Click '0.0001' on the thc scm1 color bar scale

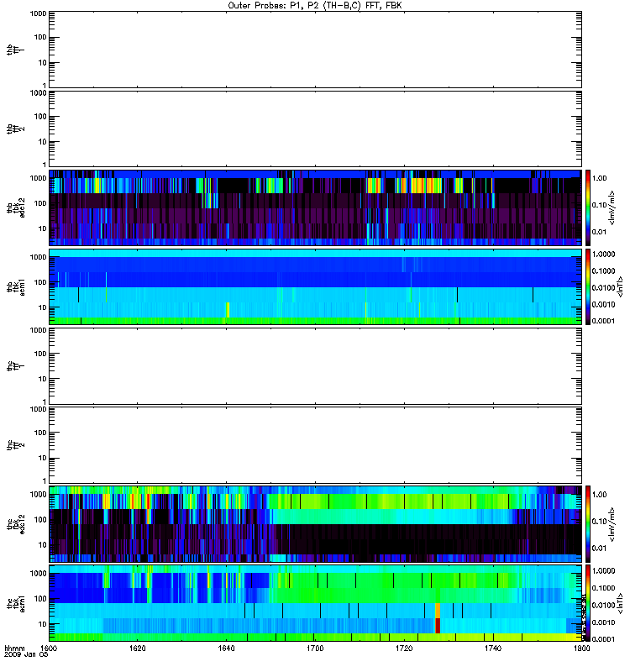tap(603, 639)
